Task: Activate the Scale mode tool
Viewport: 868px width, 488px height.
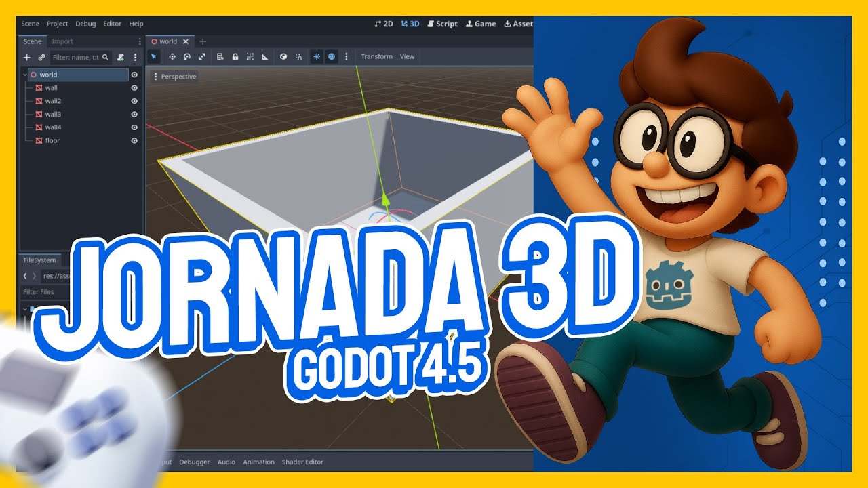Action: point(202,56)
